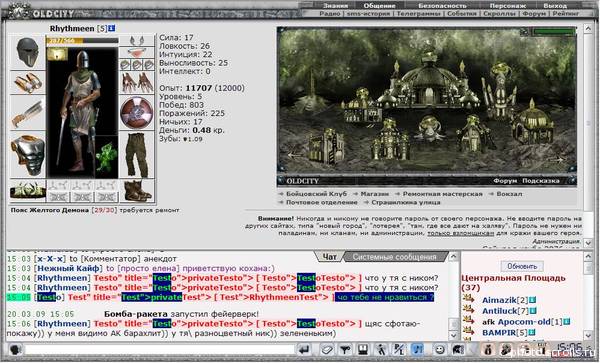Open the silver chest armor slot
600x363 pixels.
click(x=27, y=155)
